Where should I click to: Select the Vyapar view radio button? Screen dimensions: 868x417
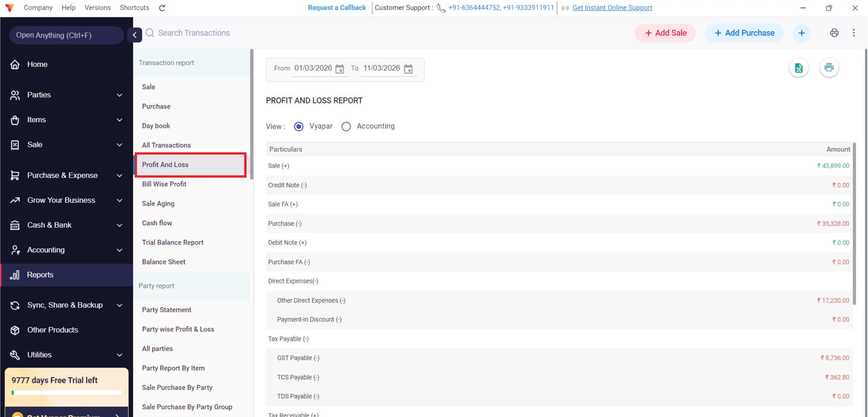pyautogui.click(x=299, y=126)
